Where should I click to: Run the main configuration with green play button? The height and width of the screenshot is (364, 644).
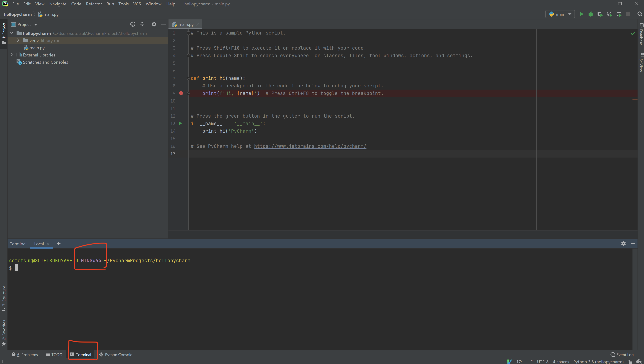click(x=581, y=14)
